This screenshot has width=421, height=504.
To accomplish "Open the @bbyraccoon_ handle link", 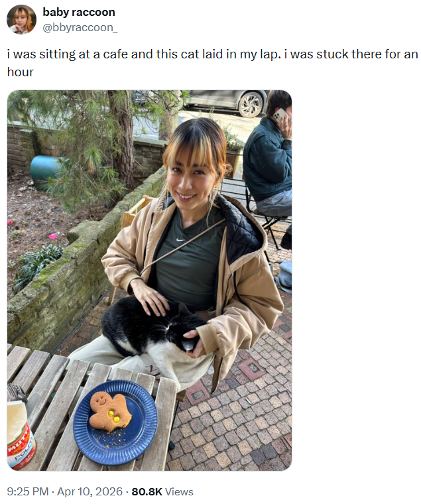I will [x=80, y=28].
